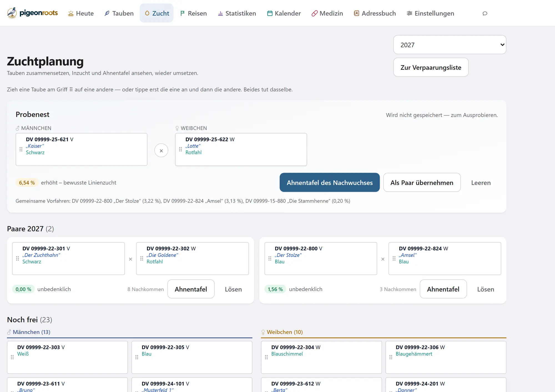Go to the Heute tab
Screen dimensions: 555x392
click(81, 13)
